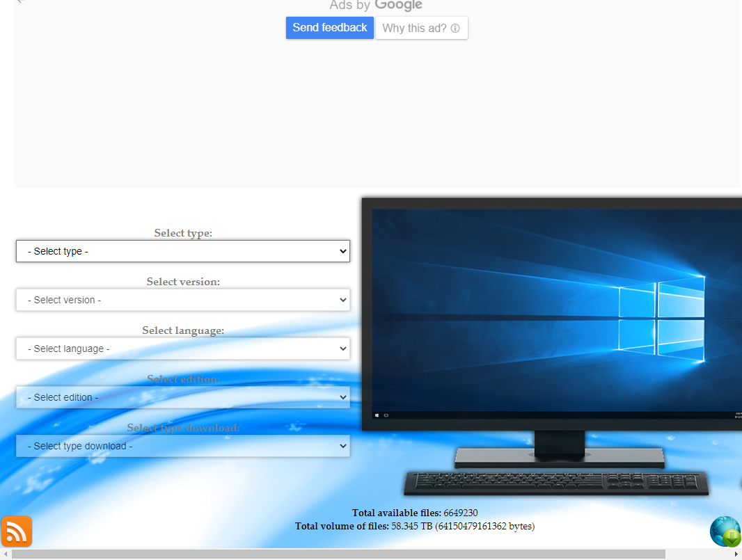742x560 pixels.
Task: Open the Select type dropdown
Action: (183, 251)
